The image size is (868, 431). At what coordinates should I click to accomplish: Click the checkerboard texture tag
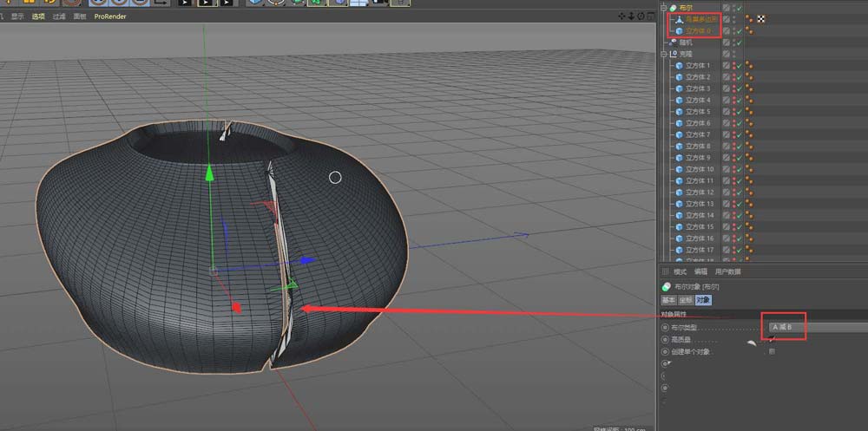pyautogui.click(x=761, y=19)
